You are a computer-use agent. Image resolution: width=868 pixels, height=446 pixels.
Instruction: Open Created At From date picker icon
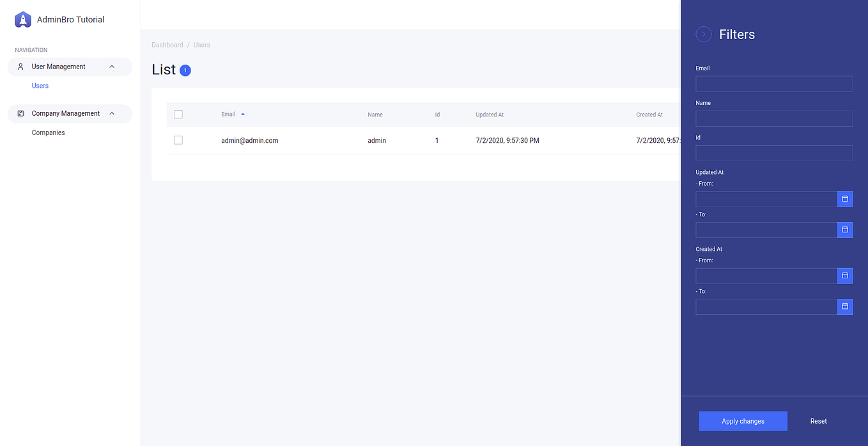pyautogui.click(x=845, y=276)
